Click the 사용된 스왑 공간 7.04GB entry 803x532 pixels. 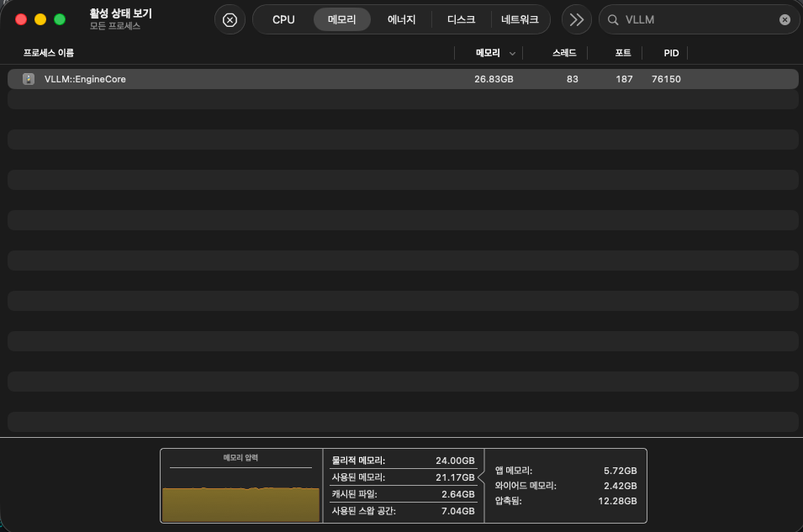(403, 511)
